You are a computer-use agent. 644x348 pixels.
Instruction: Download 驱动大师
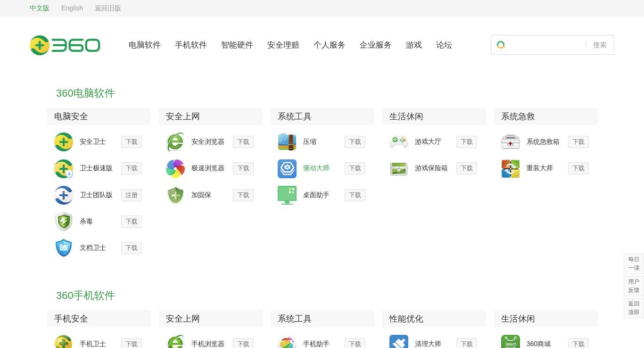355,168
